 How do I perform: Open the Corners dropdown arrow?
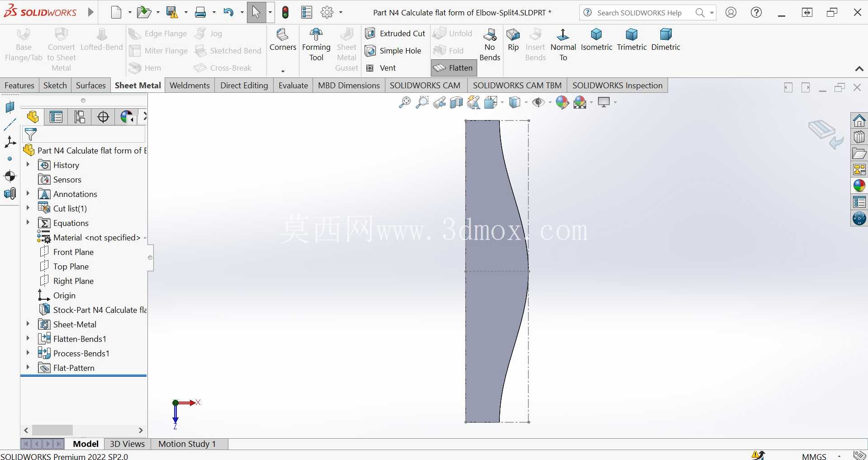[283, 71]
